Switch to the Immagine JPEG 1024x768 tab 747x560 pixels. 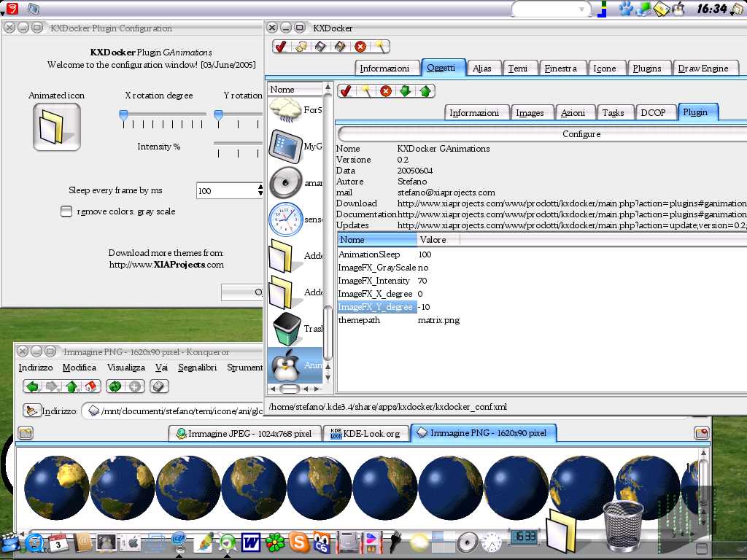click(245, 433)
